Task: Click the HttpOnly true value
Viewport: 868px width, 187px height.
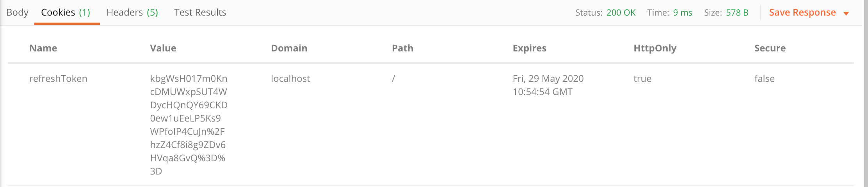Action: (x=642, y=79)
